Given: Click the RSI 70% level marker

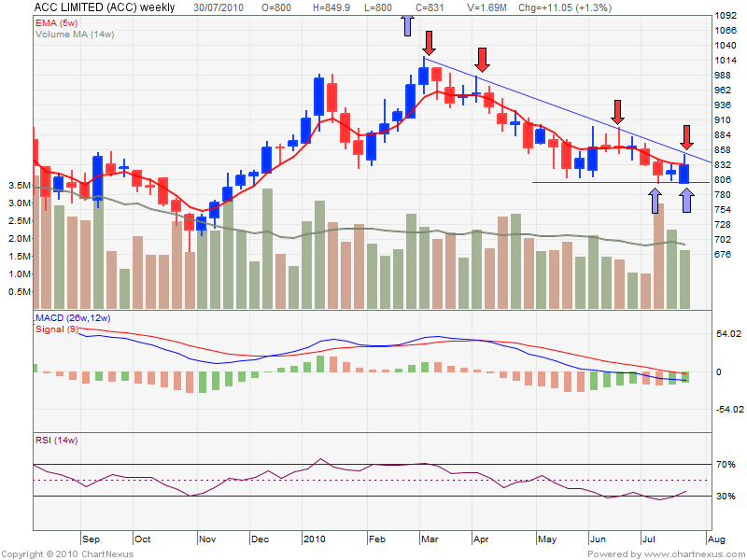Looking at the screenshot, I should tap(726, 464).
